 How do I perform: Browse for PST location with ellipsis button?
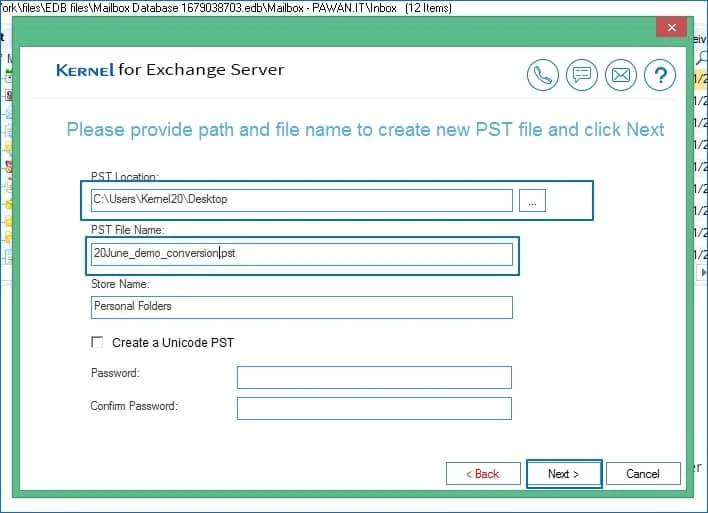532,201
